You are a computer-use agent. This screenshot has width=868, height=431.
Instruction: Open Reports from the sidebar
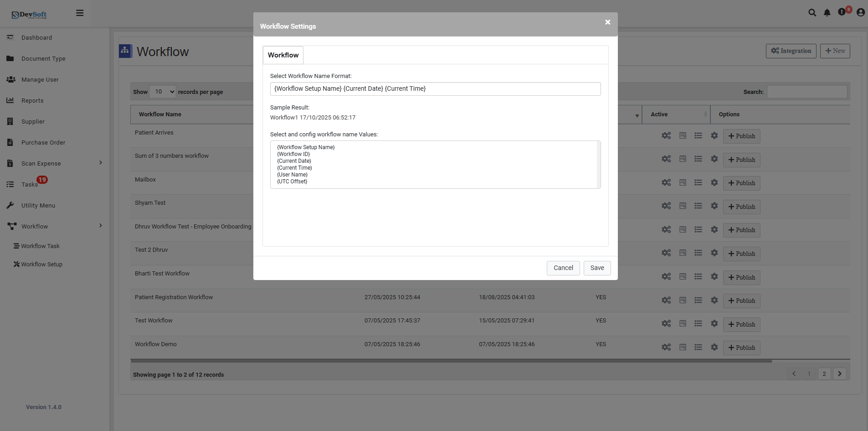point(32,100)
